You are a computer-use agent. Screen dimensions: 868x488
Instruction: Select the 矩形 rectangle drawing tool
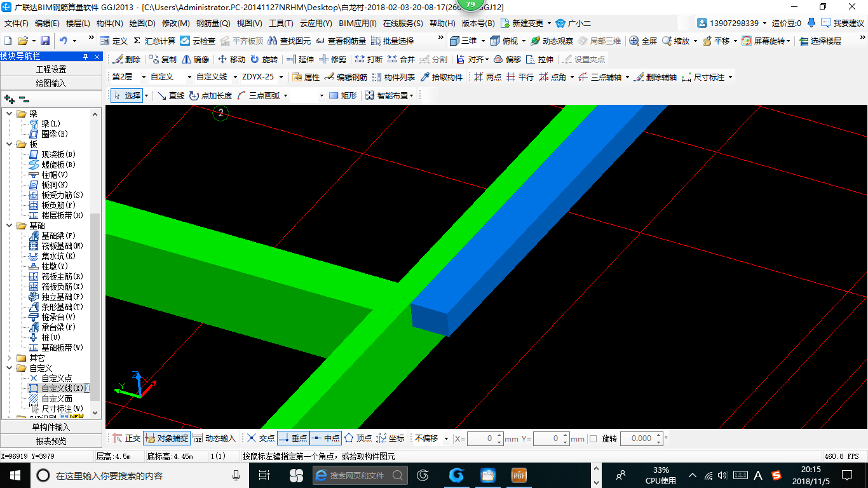tap(342, 95)
